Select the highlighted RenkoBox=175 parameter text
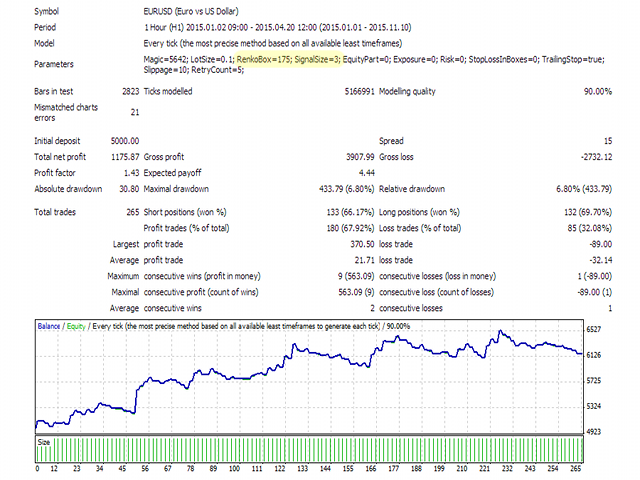Image resolution: width=640 pixels, height=480 pixels. pos(249,60)
